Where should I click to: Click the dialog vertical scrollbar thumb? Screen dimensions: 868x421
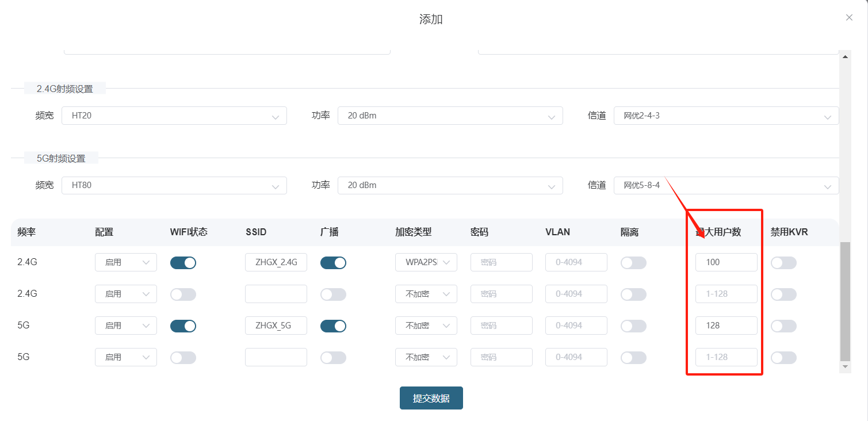845,299
